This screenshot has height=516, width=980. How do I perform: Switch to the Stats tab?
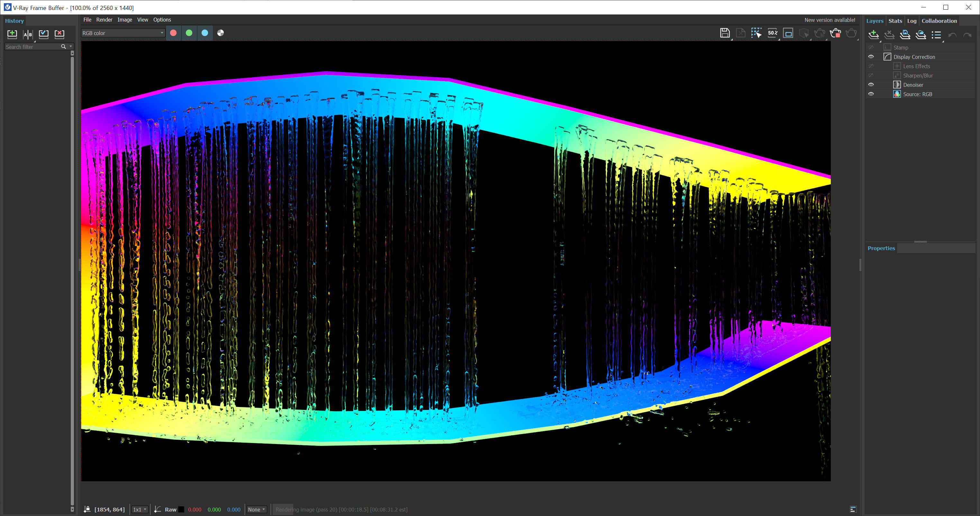click(895, 21)
